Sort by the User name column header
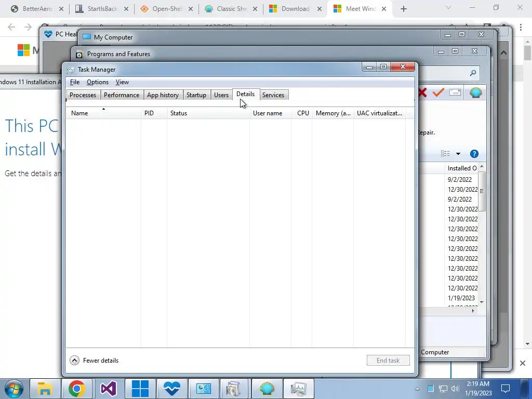This screenshot has width=532, height=399. (x=270, y=113)
